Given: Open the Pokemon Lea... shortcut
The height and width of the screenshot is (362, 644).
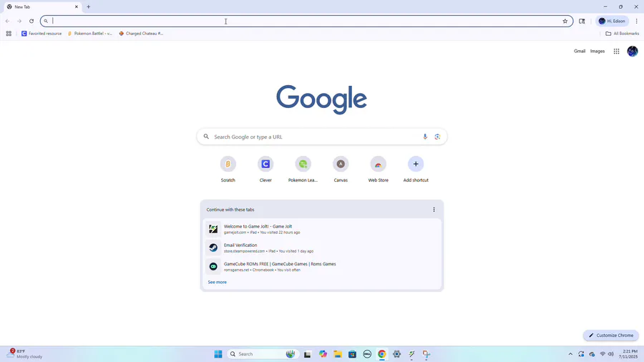Looking at the screenshot, I should coord(303,169).
